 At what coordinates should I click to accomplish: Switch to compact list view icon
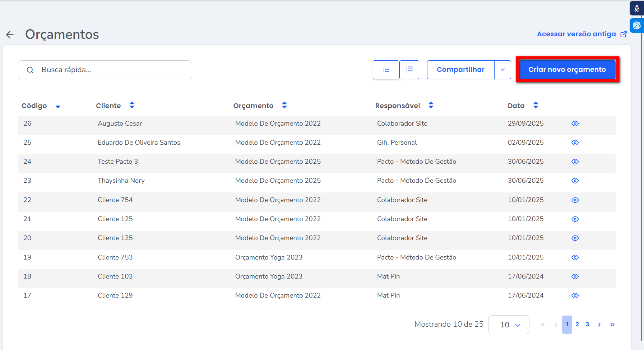pyautogui.click(x=386, y=70)
